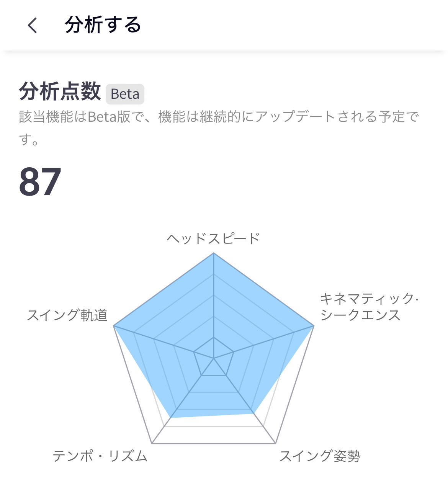Click the center point of the radar chart
This screenshot has height=498, width=448.
pyautogui.click(x=214, y=358)
